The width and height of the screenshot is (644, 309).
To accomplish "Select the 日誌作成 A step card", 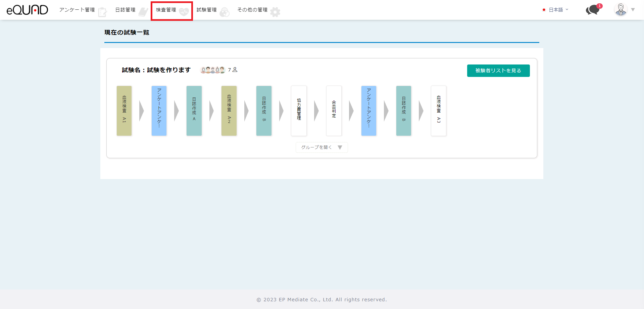I will 194,111.
